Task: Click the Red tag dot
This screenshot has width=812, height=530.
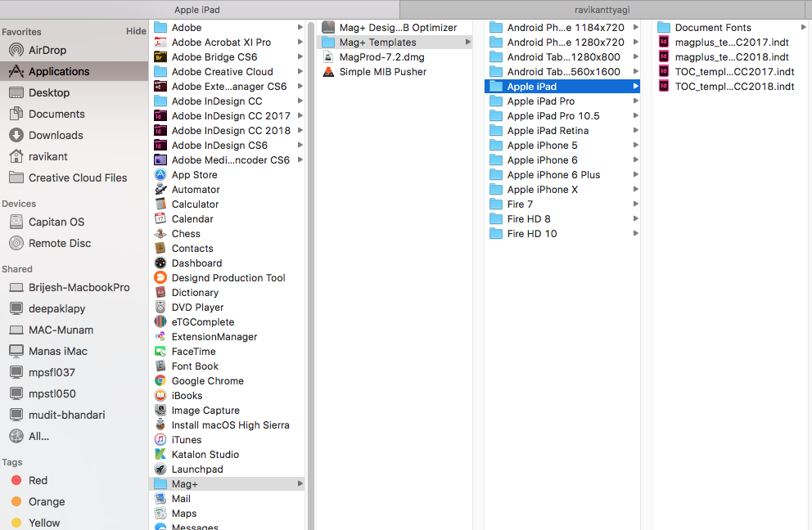Action: (x=16, y=480)
